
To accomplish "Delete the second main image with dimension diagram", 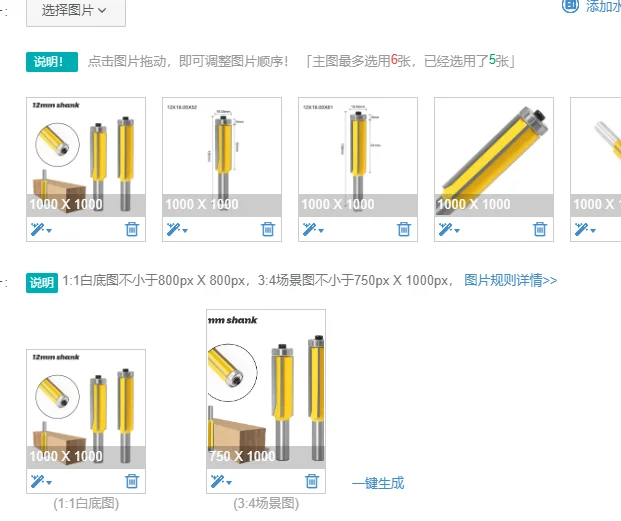I will pos(268,229).
